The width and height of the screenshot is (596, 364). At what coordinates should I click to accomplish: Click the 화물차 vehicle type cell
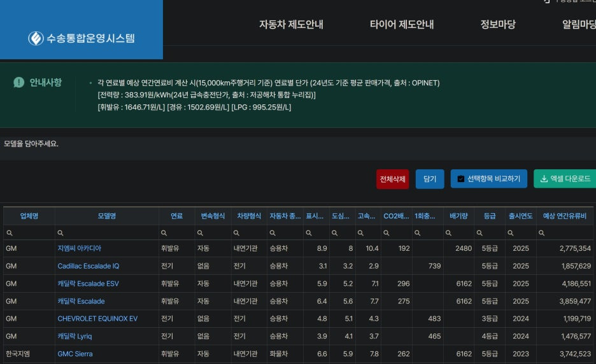coord(285,354)
